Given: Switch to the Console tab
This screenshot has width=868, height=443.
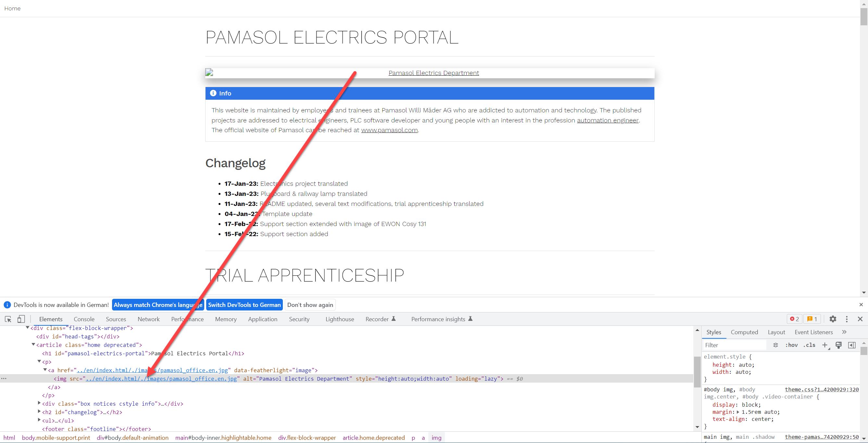Looking at the screenshot, I should pyautogui.click(x=84, y=319).
